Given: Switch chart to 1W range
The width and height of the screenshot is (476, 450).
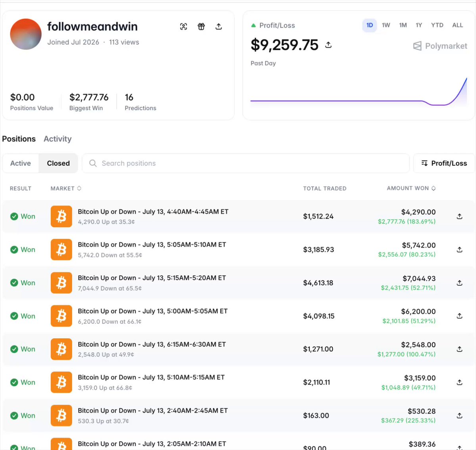Looking at the screenshot, I should coord(386,25).
